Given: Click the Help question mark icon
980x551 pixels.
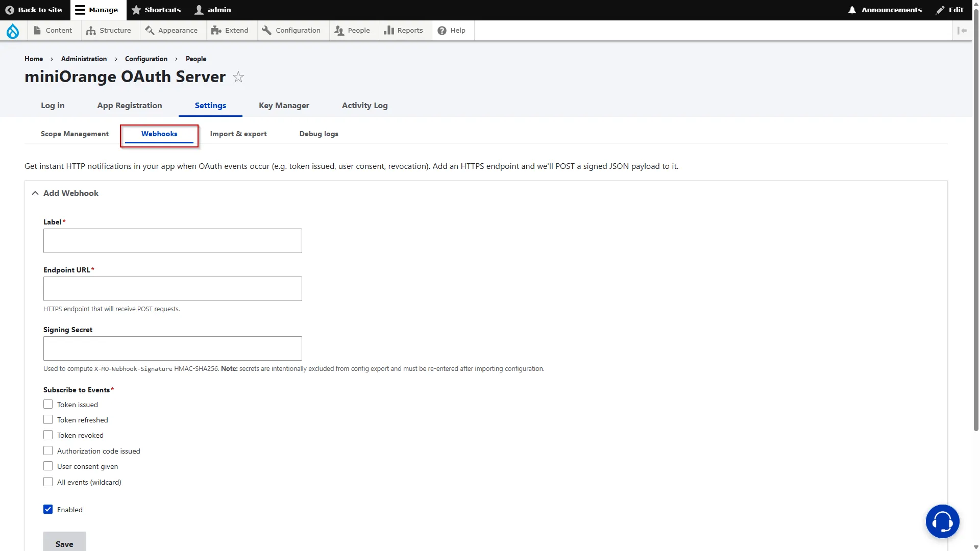Looking at the screenshot, I should tap(442, 31).
